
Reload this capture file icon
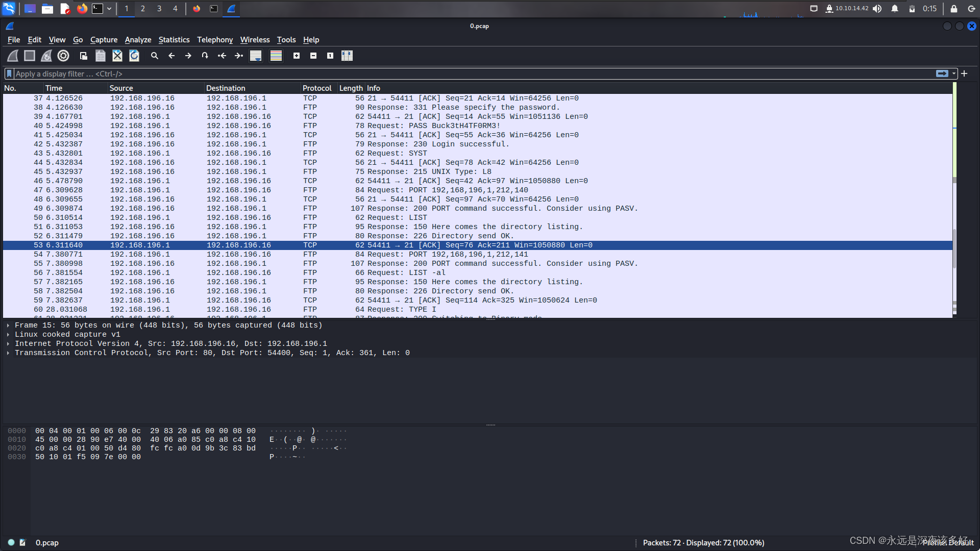click(x=134, y=56)
